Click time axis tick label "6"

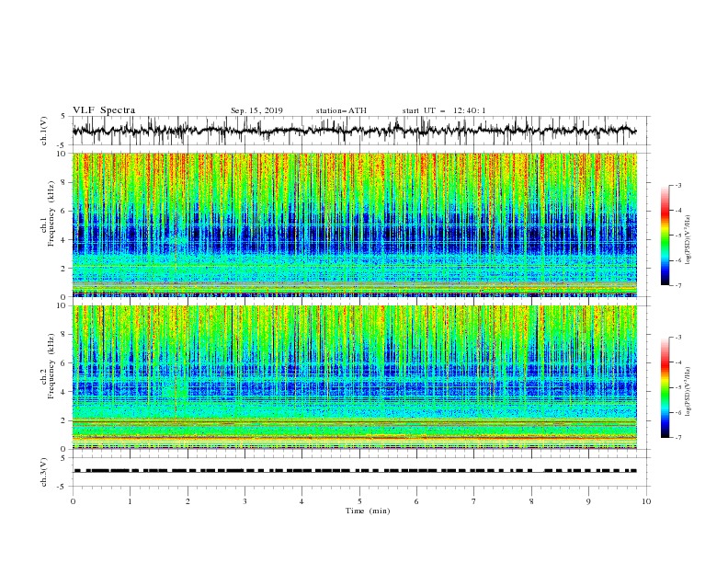416,501
